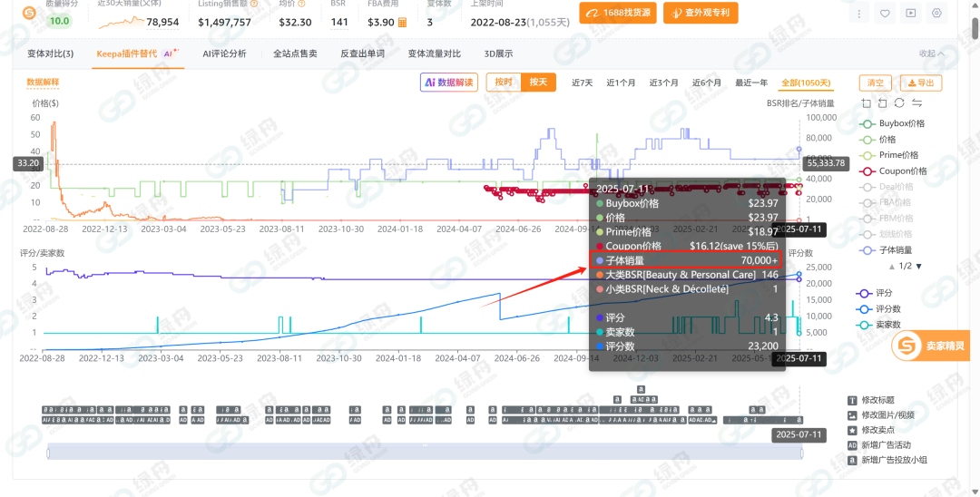Click the left handle of range slider
Screen dimensions: 980x497
point(48,452)
